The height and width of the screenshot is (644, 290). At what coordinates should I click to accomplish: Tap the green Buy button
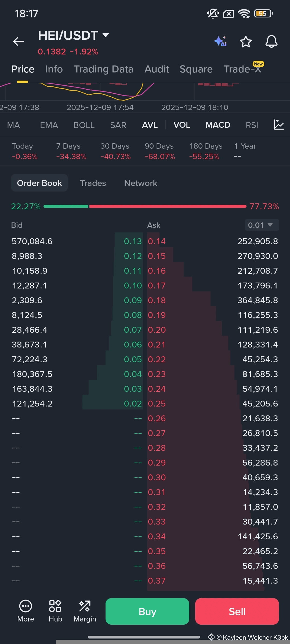(x=147, y=612)
